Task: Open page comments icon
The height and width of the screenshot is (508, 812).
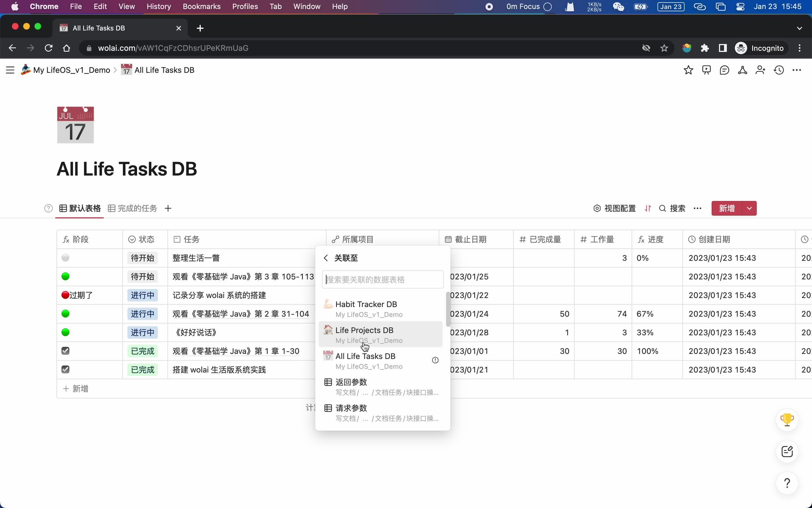Action: [x=724, y=70]
